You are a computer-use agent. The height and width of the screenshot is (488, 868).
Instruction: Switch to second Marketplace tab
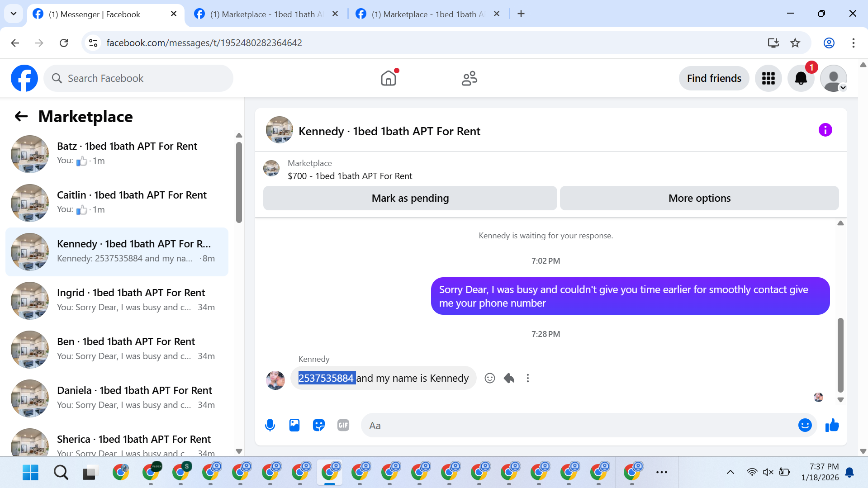click(x=267, y=14)
